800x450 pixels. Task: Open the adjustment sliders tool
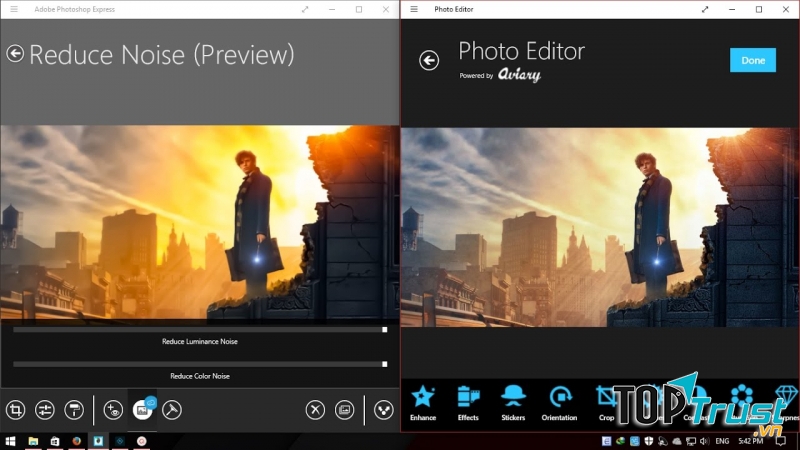point(45,410)
